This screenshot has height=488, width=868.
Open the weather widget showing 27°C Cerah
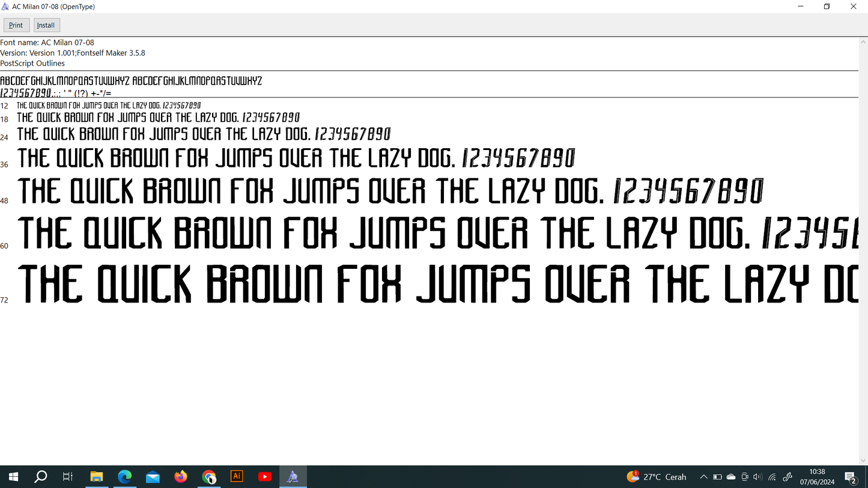pos(657,477)
